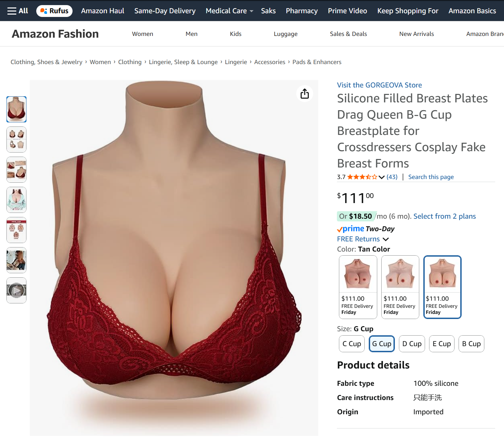Expand the FREE Returns chevron

pos(386,239)
